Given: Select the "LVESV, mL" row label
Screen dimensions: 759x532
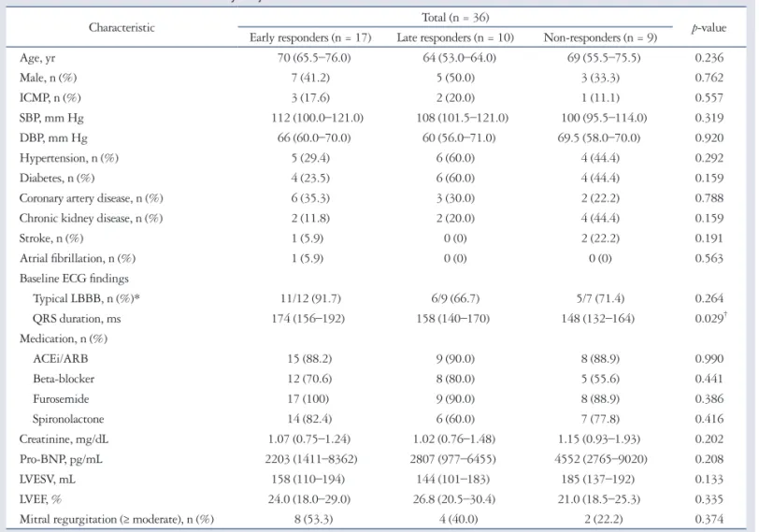Looking at the screenshot, I should point(48,480).
